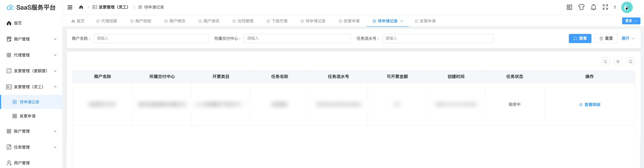This screenshot has width=644, height=168.
Task: Click the home icon in breadcrumb
Action: coord(81,7)
